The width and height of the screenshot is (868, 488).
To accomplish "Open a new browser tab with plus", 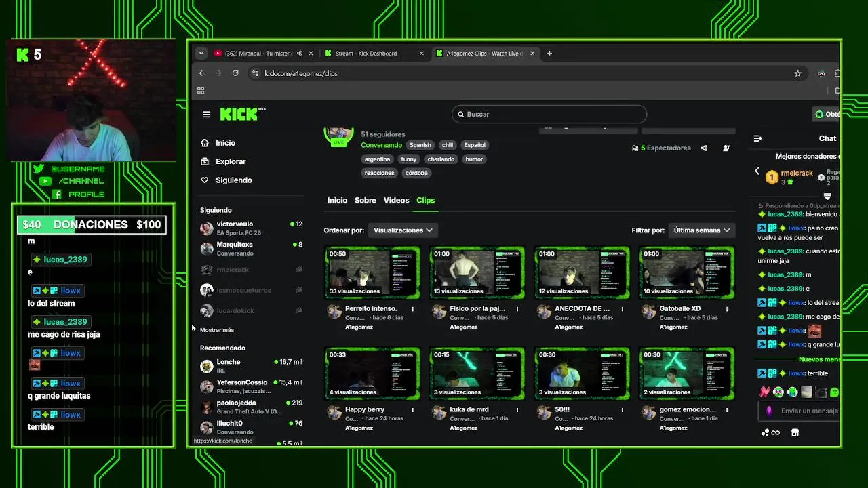I will [549, 53].
